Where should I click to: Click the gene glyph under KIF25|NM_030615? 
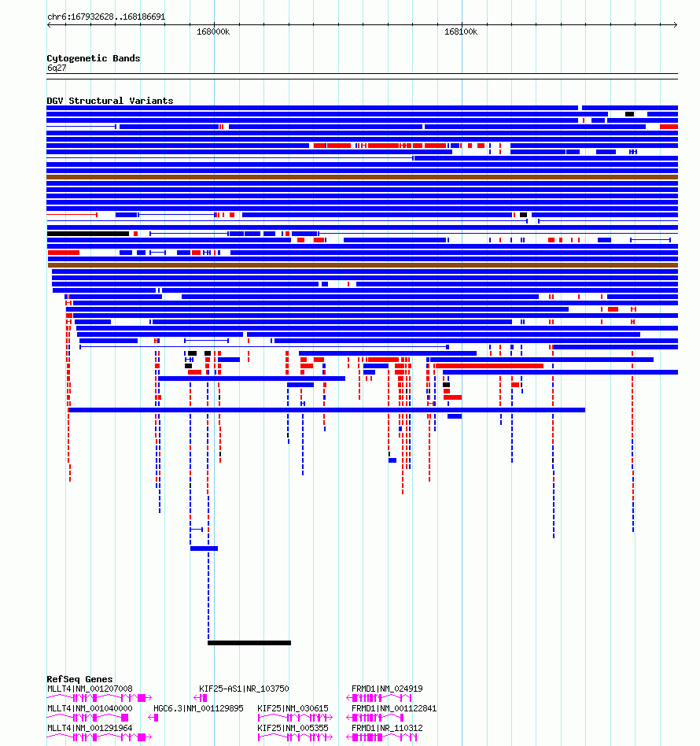[x=295, y=718]
